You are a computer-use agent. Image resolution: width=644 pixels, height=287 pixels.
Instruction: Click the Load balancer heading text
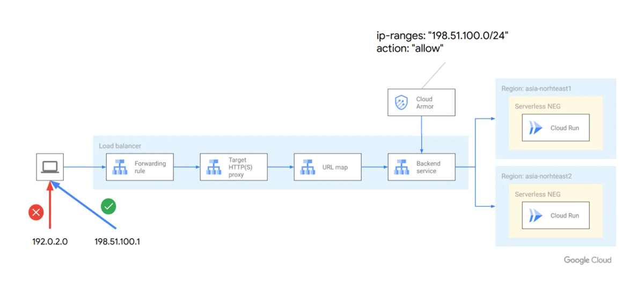[120, 146]
